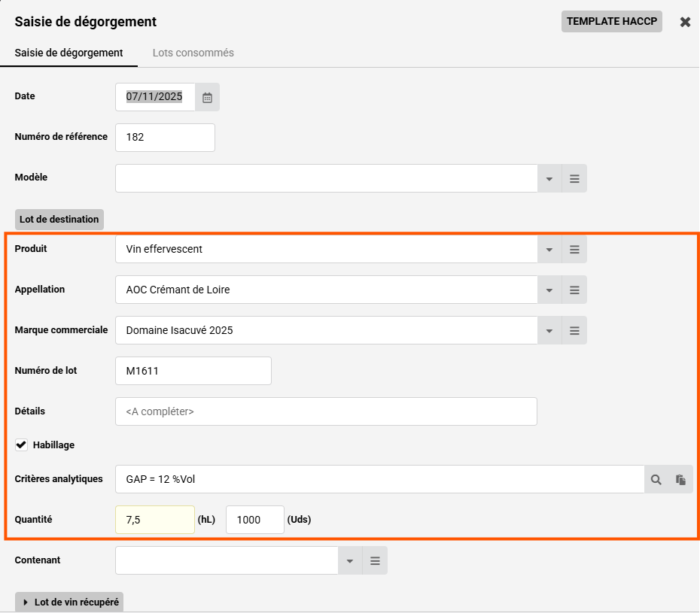Expand the Produit dropdown arrow
The height and width of the screenshot is (613, 700).
pos(549,250)
